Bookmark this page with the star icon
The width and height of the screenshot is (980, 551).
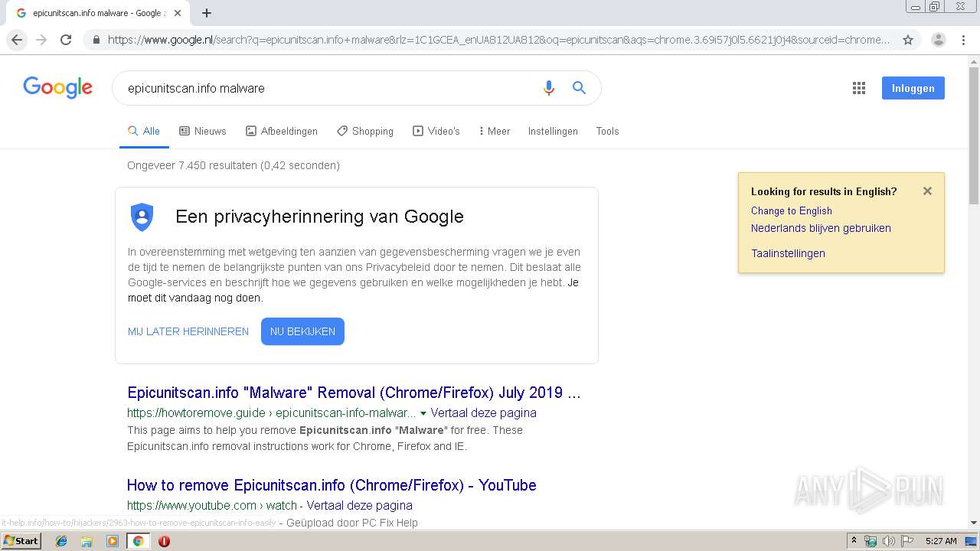click(908, 40)
